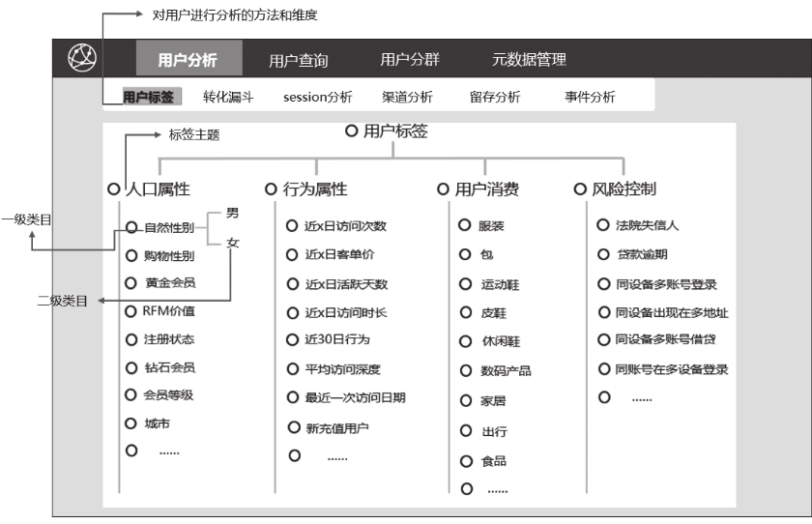Select the 用户标签 root node
This screenshot has width=812, height=524.
[387, 131]
